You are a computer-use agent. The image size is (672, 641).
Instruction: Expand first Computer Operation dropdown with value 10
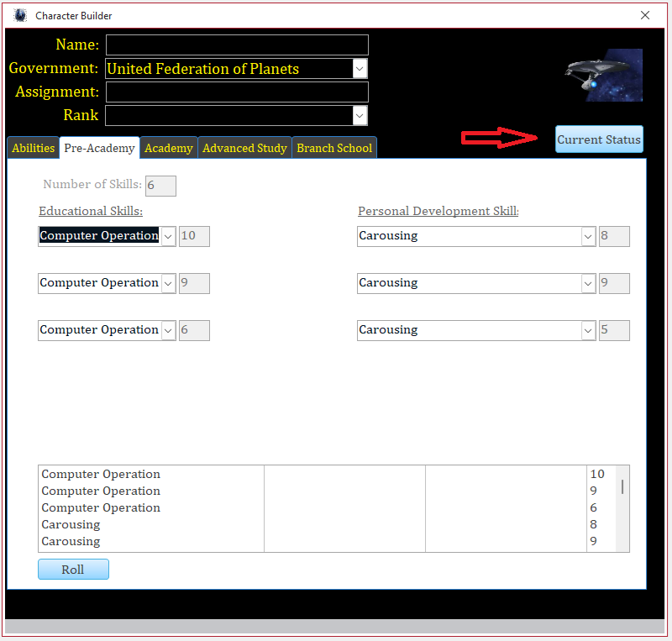(x=169, y=236)
